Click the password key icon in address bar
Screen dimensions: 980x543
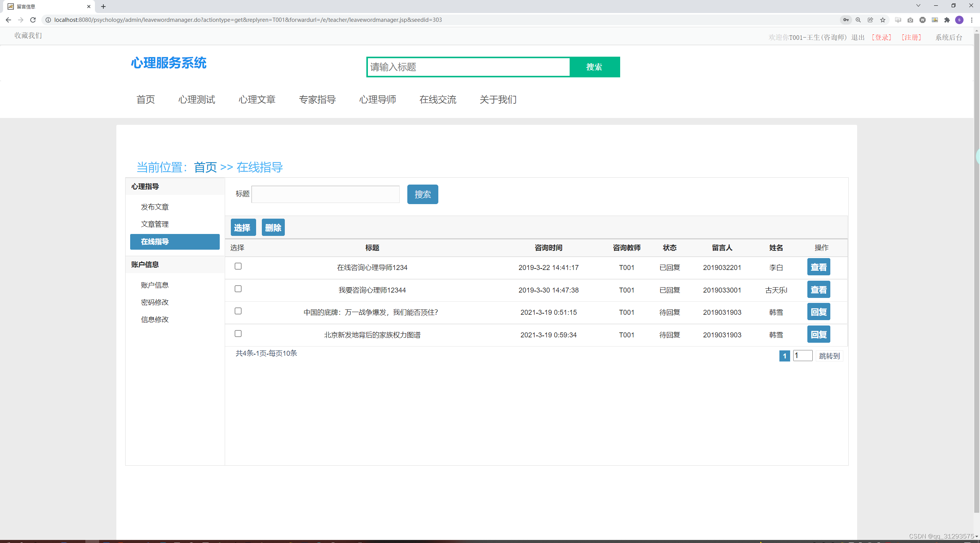click(x=846, y=20)
